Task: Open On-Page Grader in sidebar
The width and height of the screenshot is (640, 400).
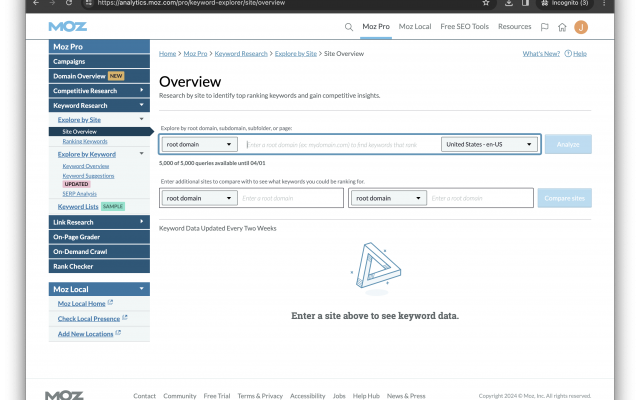Action: coord(99,237)
